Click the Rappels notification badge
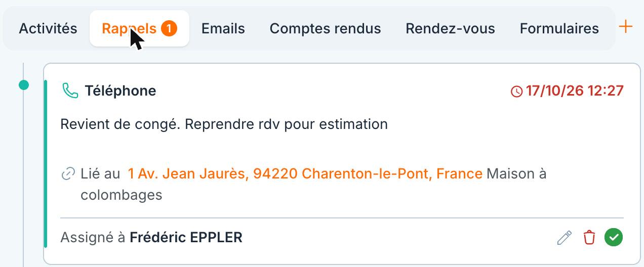This screenshot has height=267, width=644. pos(169,28)
